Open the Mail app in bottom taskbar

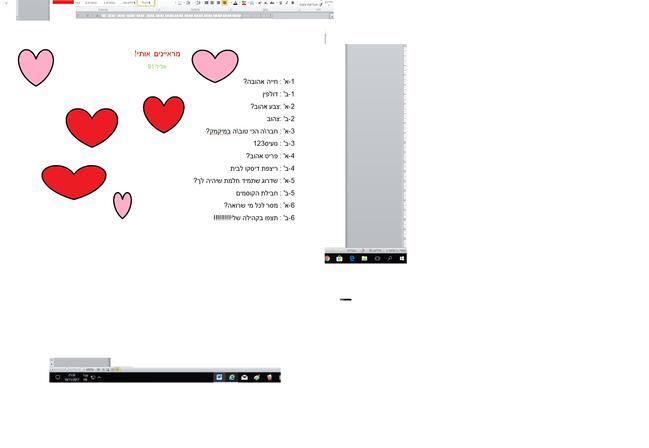(x=244, y=377)
